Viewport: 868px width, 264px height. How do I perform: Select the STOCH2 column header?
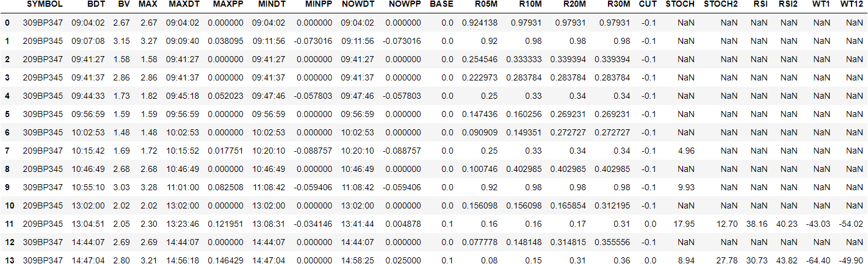pyautogui.click(x=721, y=4)
